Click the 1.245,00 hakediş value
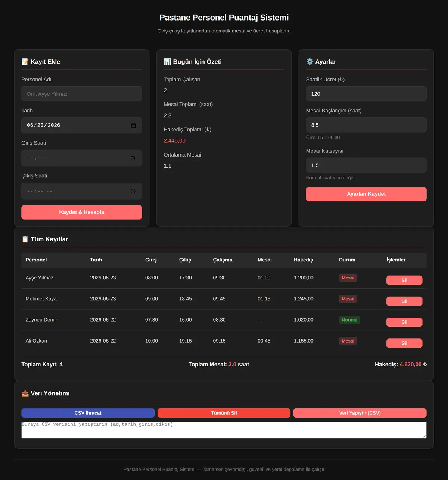The width and height of the screenshot is (448, 480). point(304,299)
